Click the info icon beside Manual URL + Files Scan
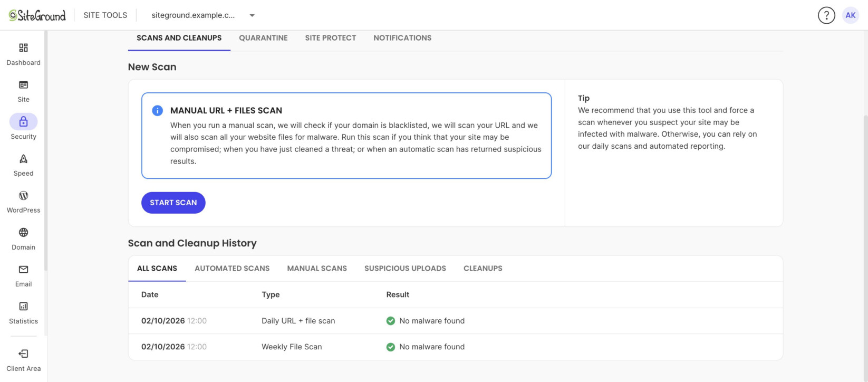The width and height of the screenshot is (868, 382). coord(157,111)
